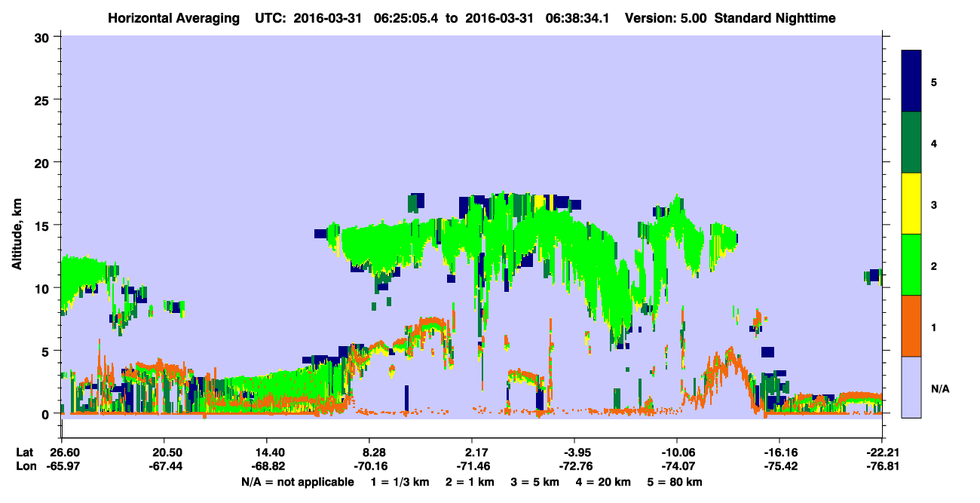Click the legend text '3 = 5 km'
980x503 pixels.
pyautogui.click(x=536, y=482)
